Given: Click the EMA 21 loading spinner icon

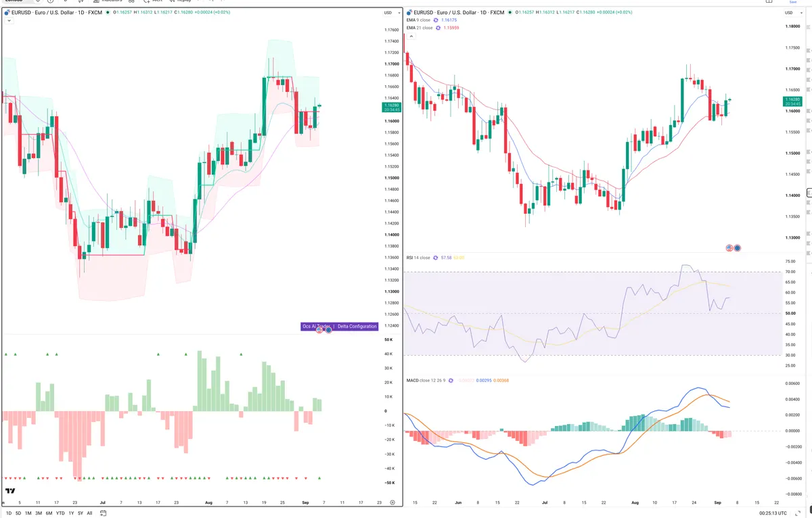Looking at the screenshot, I should tap(438, 28).
